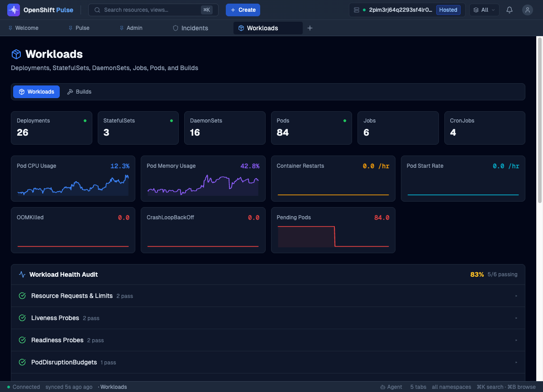543x392 pixels.
Task: Open the Pods summary card
Action: [x=311, y=128]
